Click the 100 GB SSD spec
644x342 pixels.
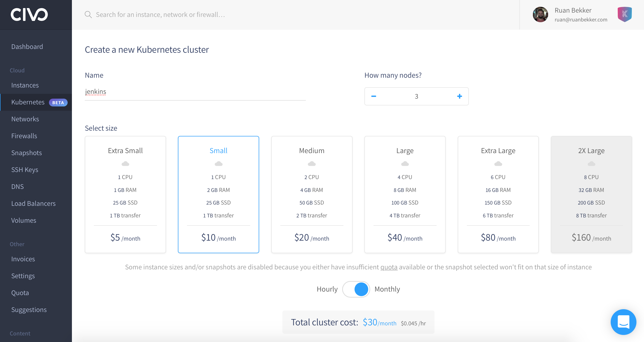point(405,203)
